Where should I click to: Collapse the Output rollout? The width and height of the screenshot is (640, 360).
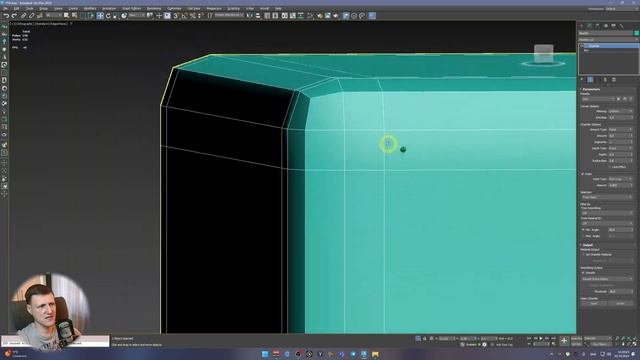click(587, 245)
